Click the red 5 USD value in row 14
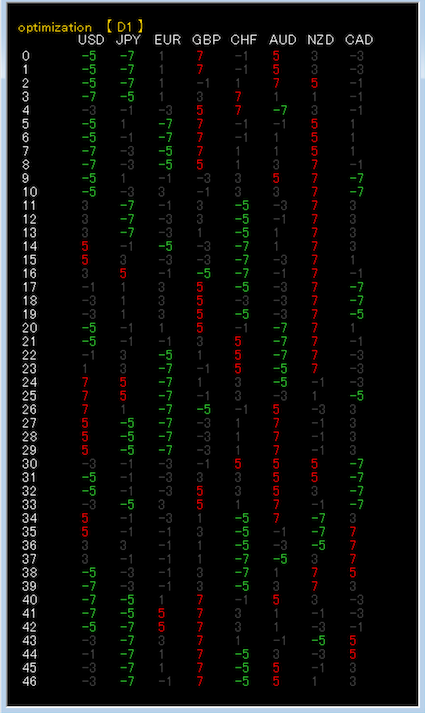The image size is (425, 713). 85,246
